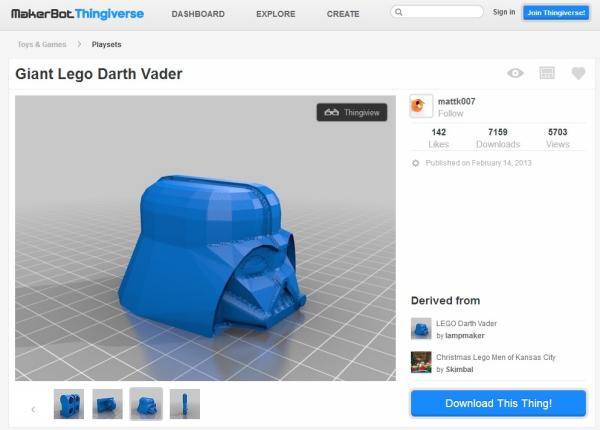Like the thing with heart icon
600x430 pixels.
pyautogui.click(x=578, y=73)
